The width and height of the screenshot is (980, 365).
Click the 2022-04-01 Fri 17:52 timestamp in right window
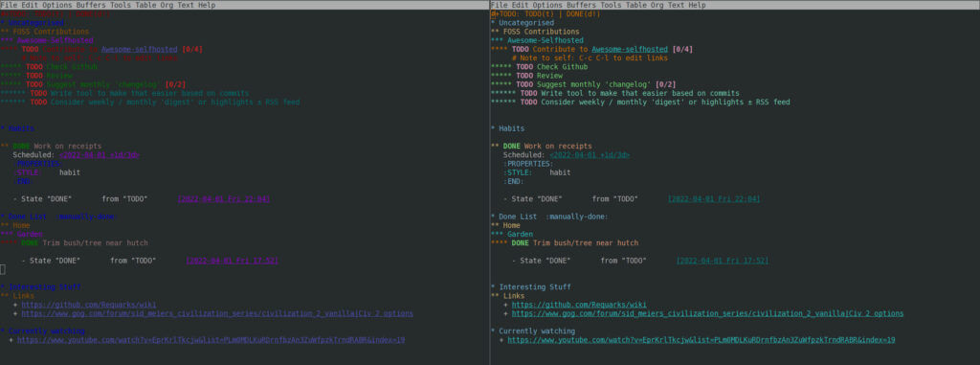click(x=722, y=261)
